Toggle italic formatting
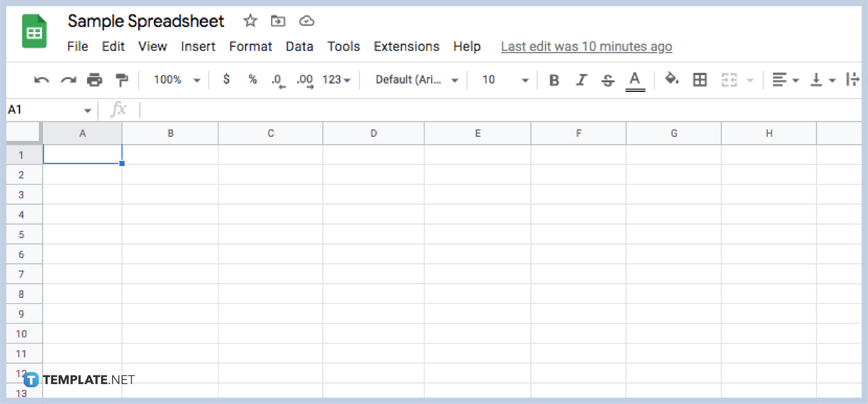Viewport: 868px width, 404px height. (581, 80)
